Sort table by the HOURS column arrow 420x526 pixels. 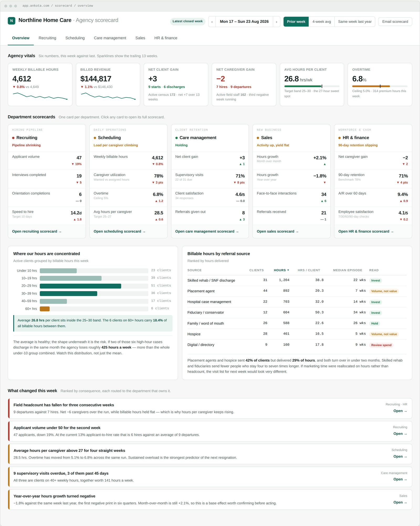point(288,270)
